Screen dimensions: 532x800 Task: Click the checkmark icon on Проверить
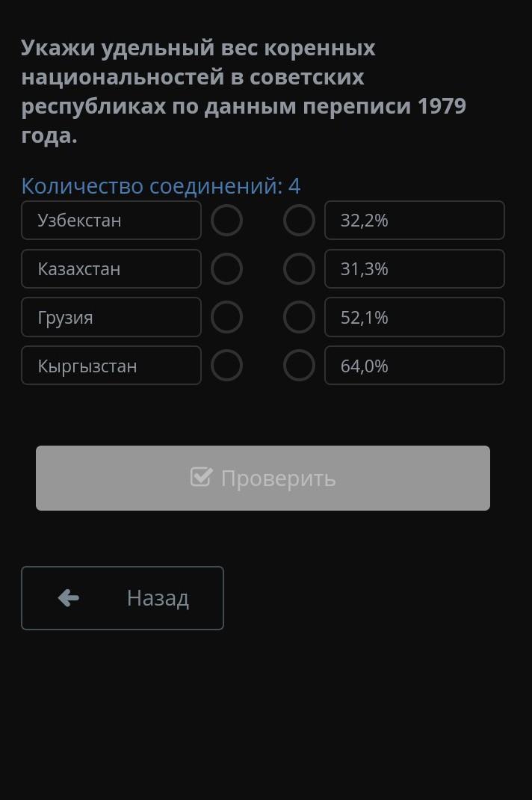pyautogui.click(x=201, y=477)
